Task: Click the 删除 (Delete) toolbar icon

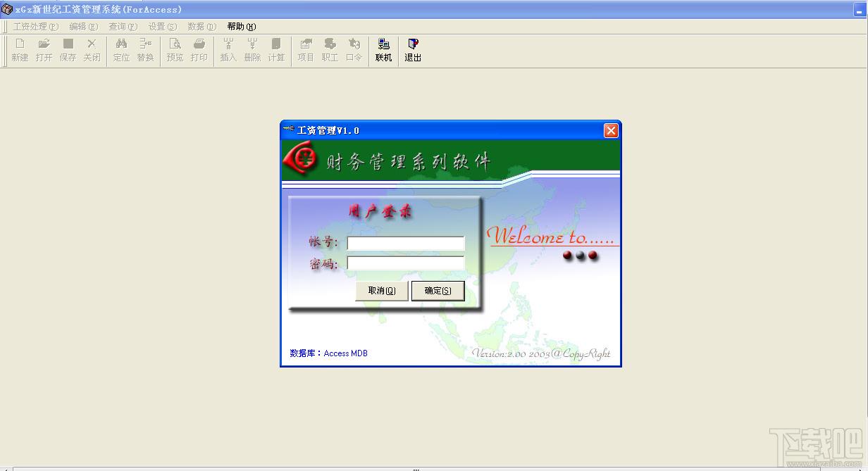Action: [x=252, y=50]
